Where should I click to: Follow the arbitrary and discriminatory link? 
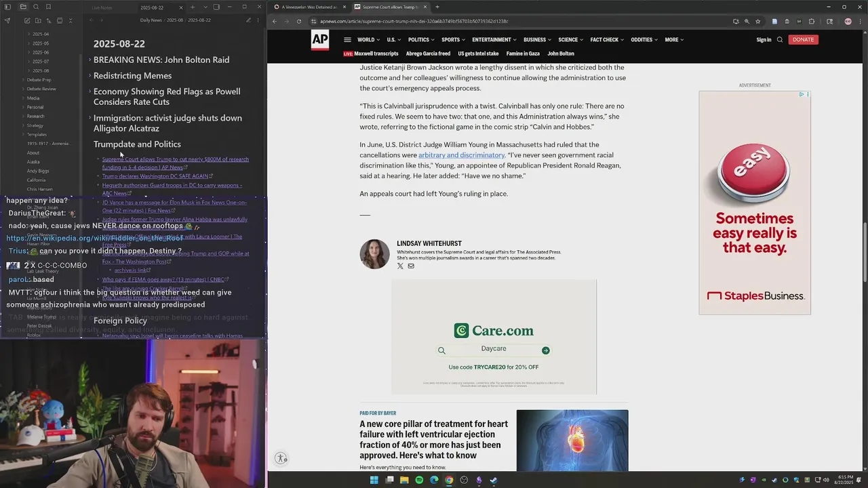point(461,155)
